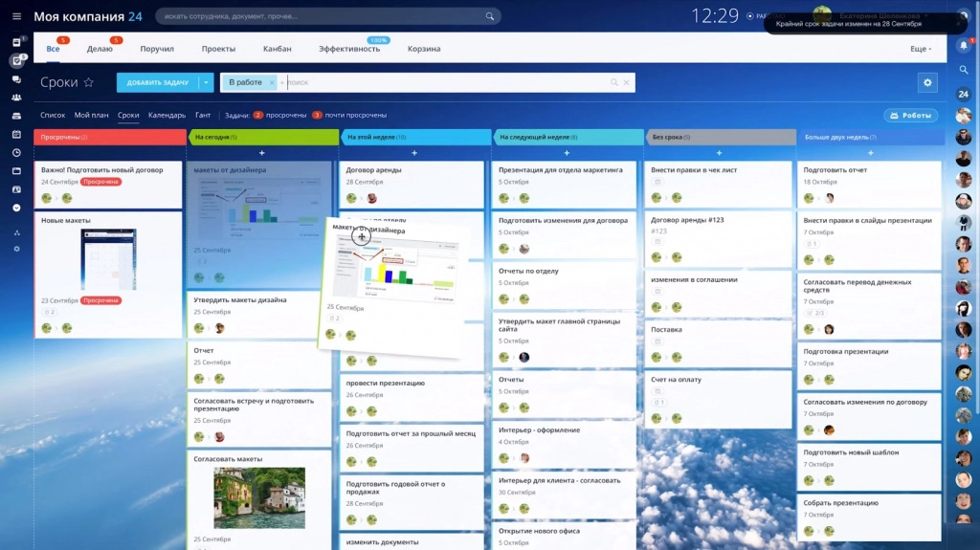Image resolution: width=980 pixels, height=550 pixels.
Task: Click the clock icon in left sidebar
Action: click(x=16, y=152)
